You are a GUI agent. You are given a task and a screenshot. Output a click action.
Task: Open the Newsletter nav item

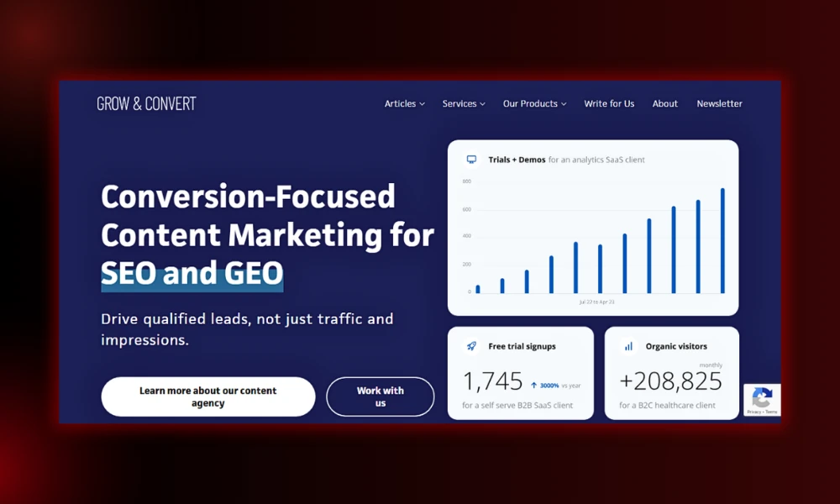point(719,103)
